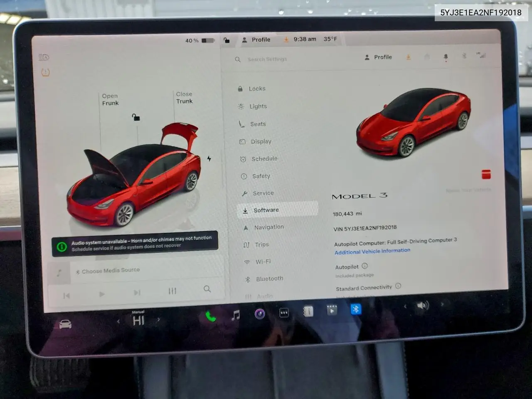Search media with the magnifier icon
This screenshot has height=399, width=532.
click(207, 289)
